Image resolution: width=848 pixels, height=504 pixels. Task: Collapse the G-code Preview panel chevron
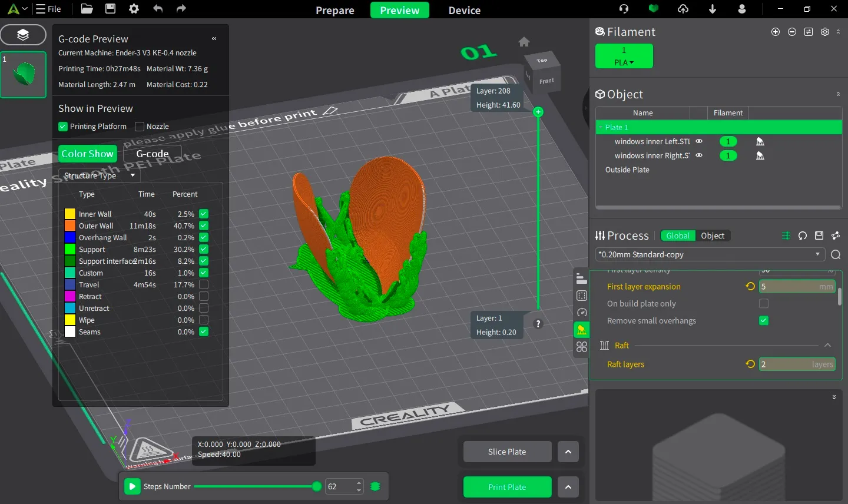pyautogui.click(x=214, y=38)
